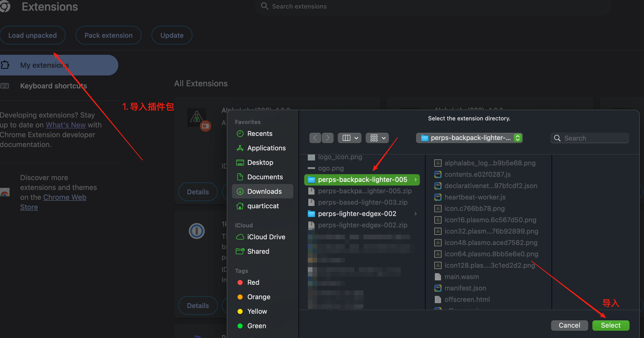644x338 pixels.
Task: Expand the perps-lighter-edgex-002 folder chevron
Action: click(x=415, y=214)
